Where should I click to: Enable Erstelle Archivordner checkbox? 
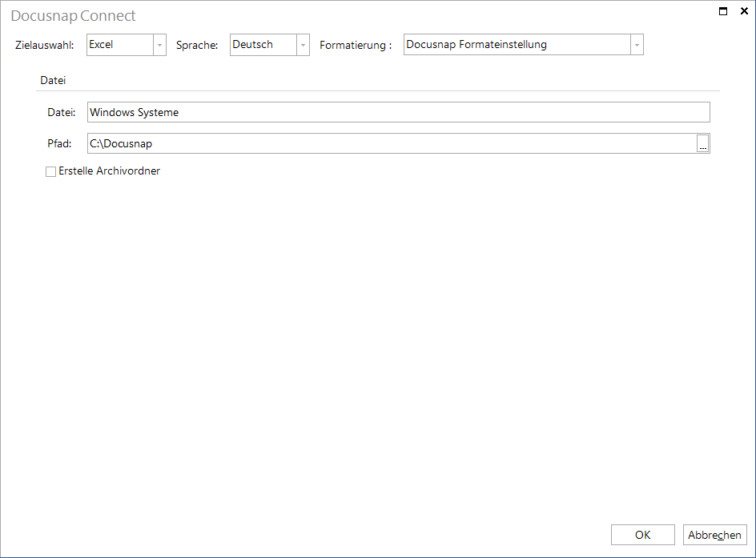50,171
